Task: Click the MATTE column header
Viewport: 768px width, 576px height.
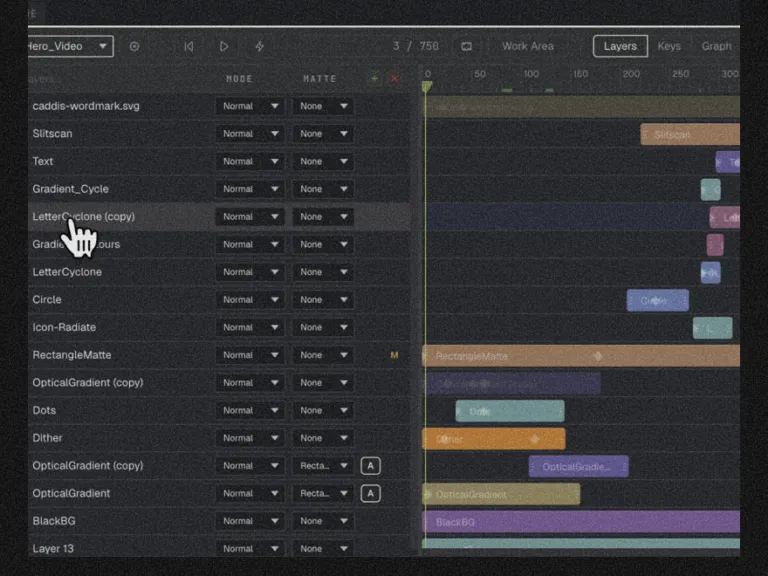Action: pos(319,78)
